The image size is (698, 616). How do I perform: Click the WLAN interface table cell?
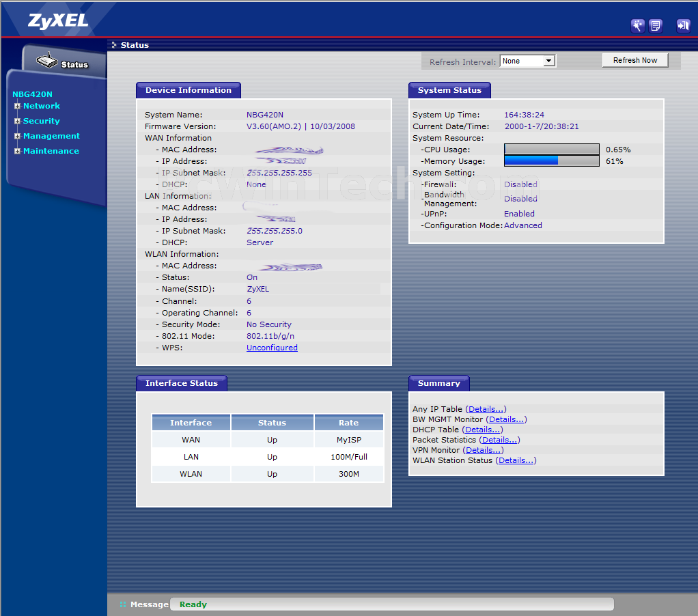tap(191, 474)
